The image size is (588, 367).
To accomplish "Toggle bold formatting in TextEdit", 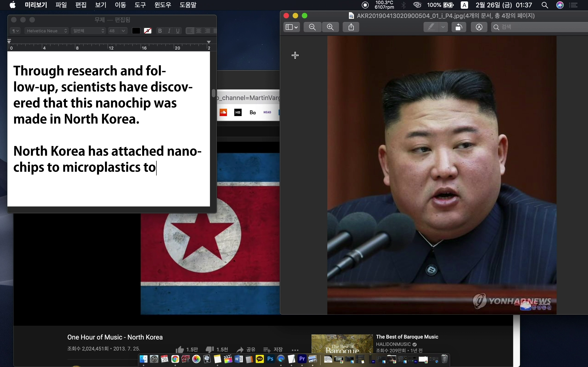I will point(160,31).
